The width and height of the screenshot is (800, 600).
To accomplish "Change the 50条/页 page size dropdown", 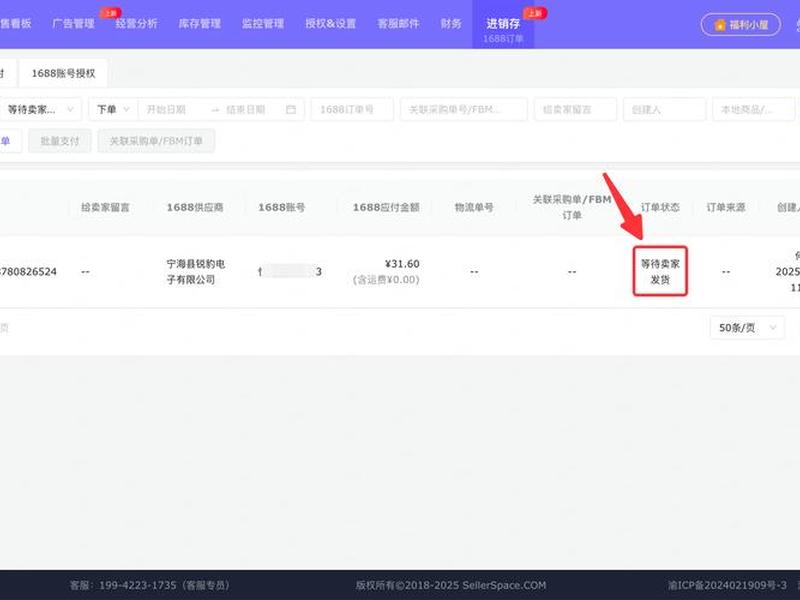I will (x=747, y=328).
